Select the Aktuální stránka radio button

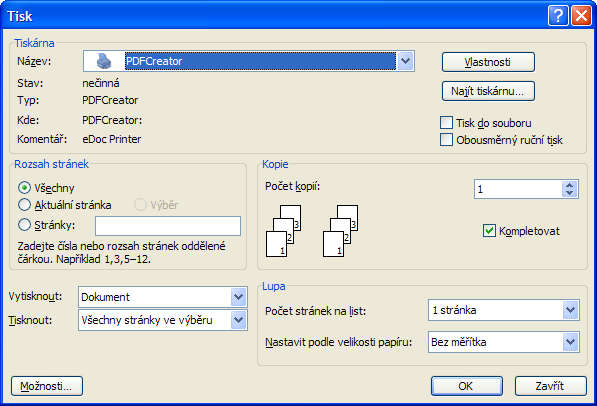24,205
